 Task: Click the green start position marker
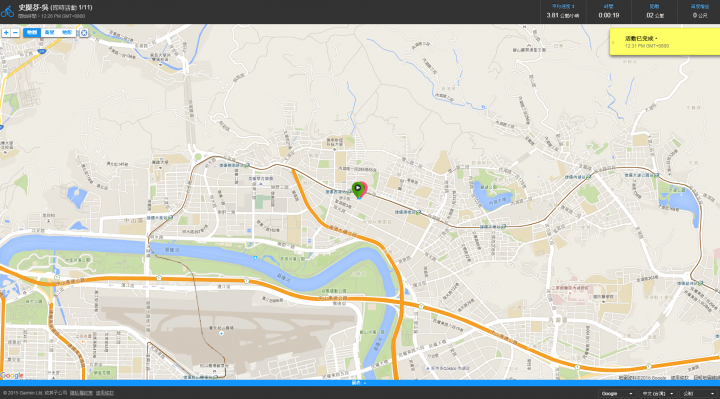357,189
